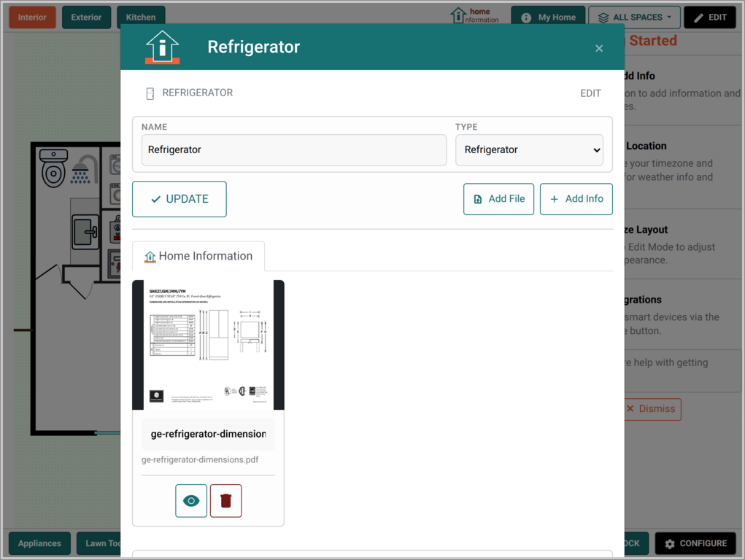Click the Add Info button
Viewport: 745px width, 560px height.
tap(576, 199)
